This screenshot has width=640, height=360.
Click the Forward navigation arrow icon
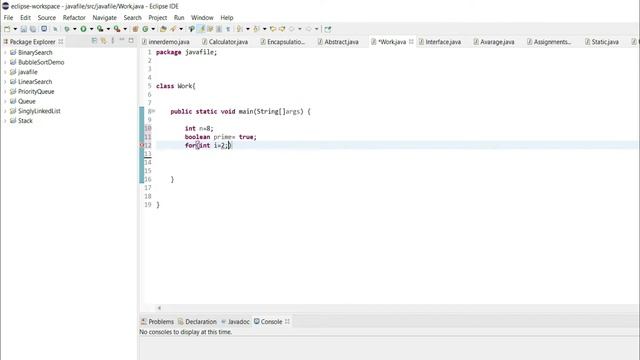click(309, 29)
